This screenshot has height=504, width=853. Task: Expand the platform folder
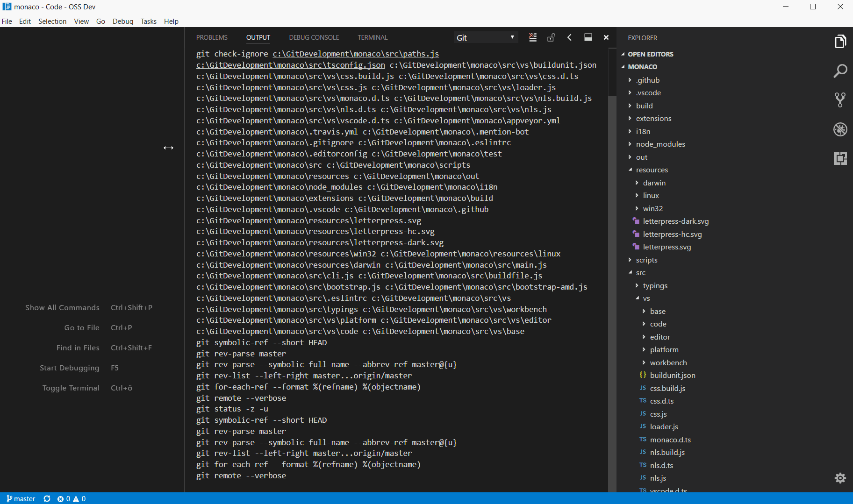[x=664, y=349]
